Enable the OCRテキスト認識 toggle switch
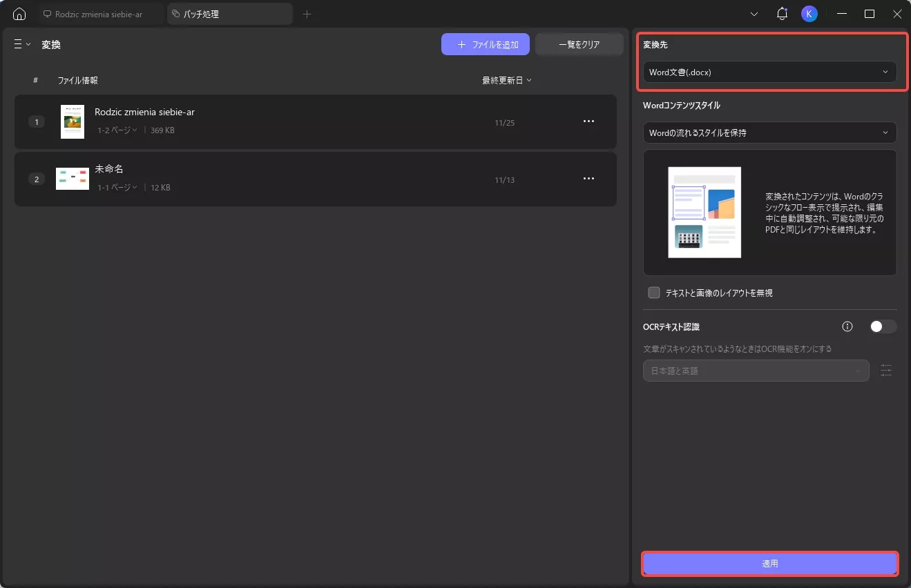911x588 pixels. pos(883,326)
